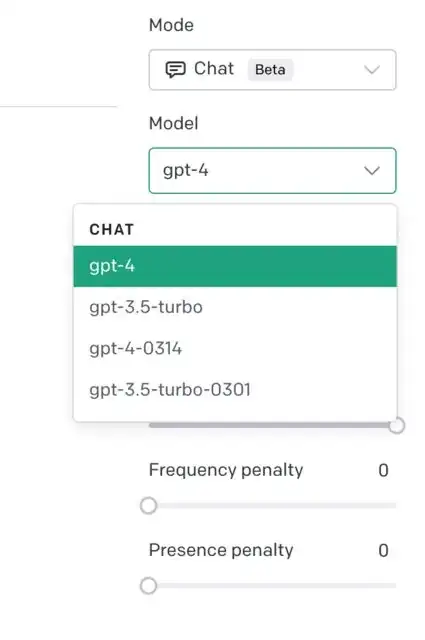425x640 pixels.
Task: Click the Presence penalty value 0
Action: tap(383, 551)
